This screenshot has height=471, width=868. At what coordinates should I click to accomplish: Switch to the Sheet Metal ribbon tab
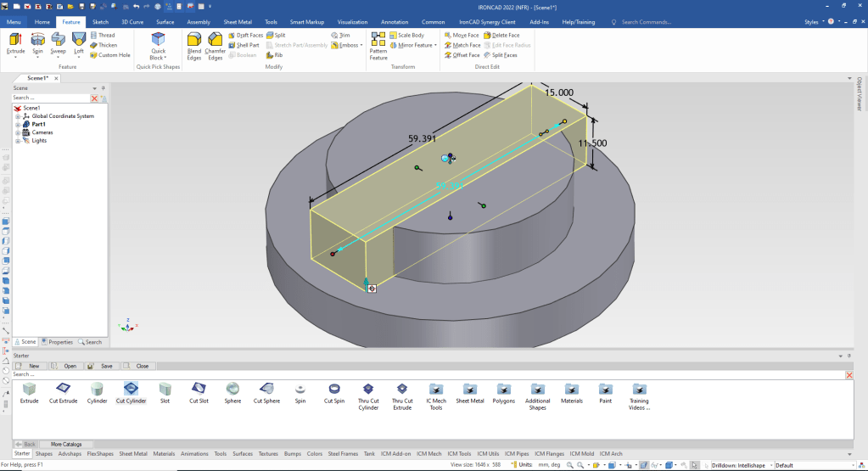(x=237, y=22)
